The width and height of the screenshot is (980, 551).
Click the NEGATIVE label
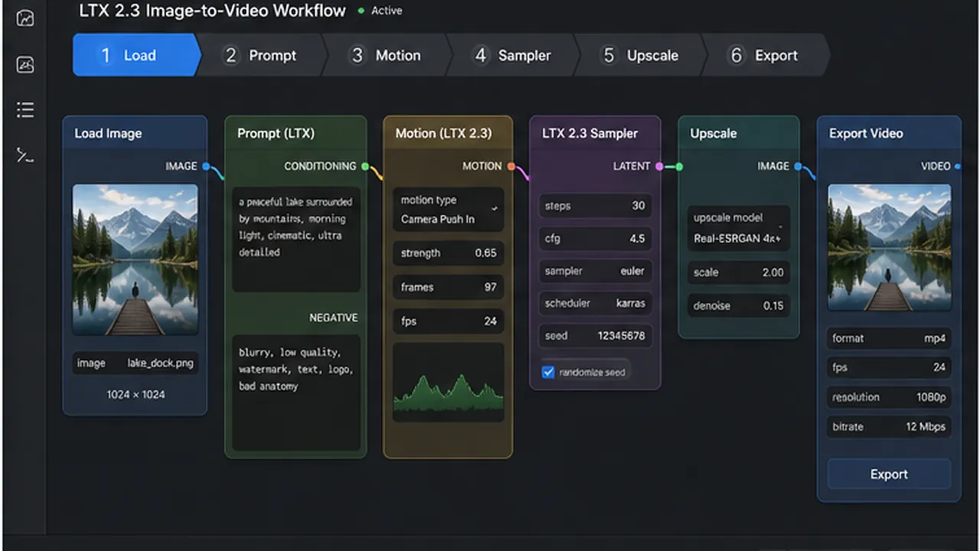(333, 318)
